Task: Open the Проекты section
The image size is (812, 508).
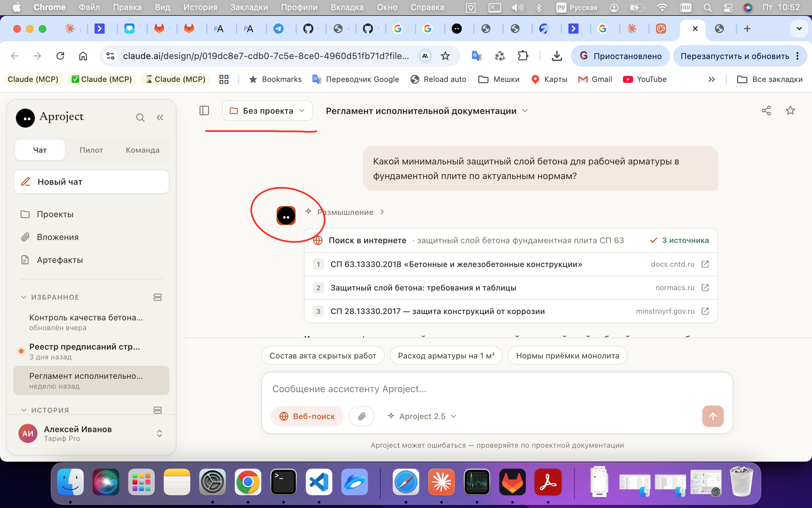Action: [91, 214]
